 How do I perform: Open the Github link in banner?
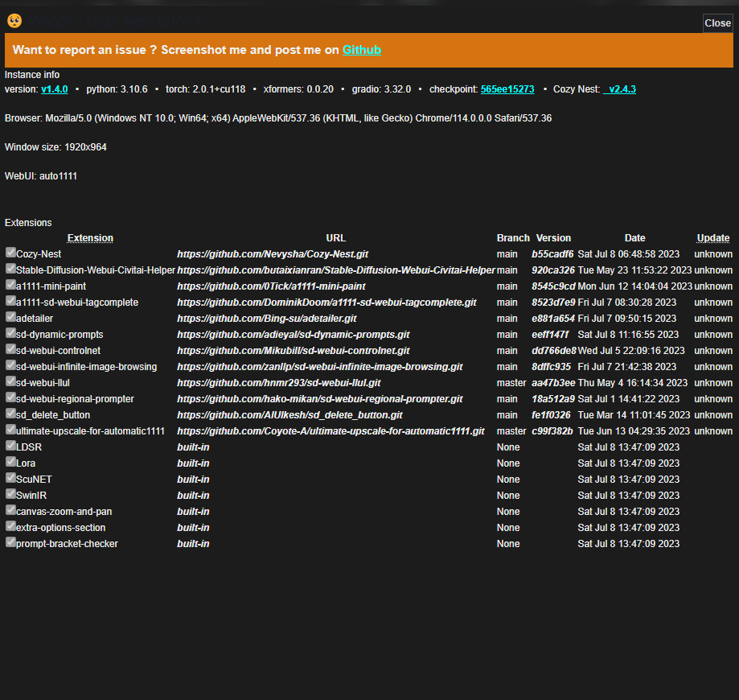pyautogui.click(x=362, y=50)
